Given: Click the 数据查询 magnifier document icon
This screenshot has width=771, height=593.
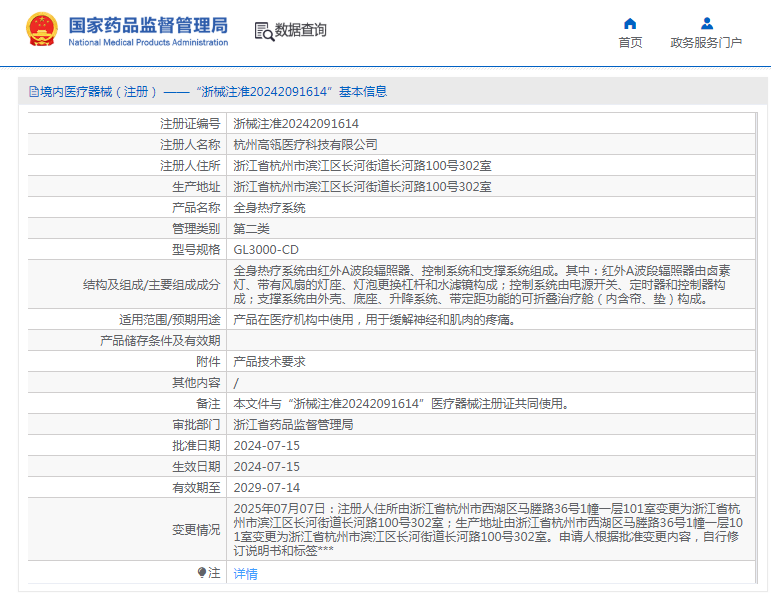Looking at the screenshot, I should pyautogui.click(x=264, y=31).
